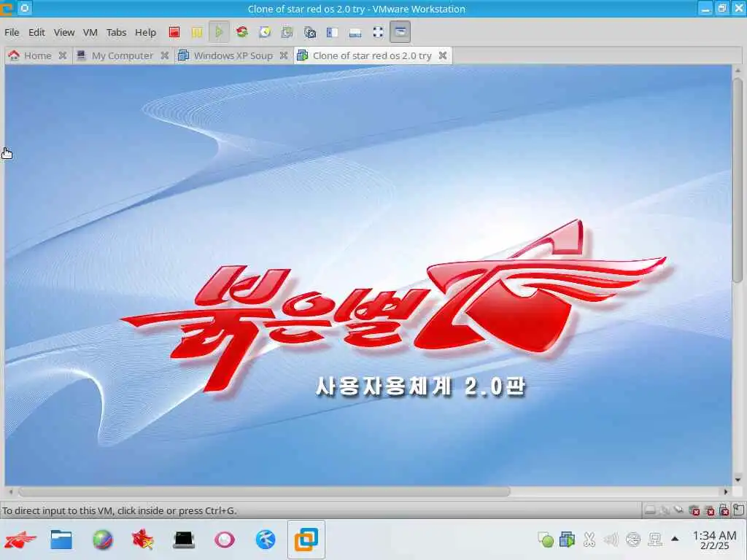Click the yellow Suspend VM button
Viewport: 747px width, 560px height.
pyautogui.click(x=197, y=32)
